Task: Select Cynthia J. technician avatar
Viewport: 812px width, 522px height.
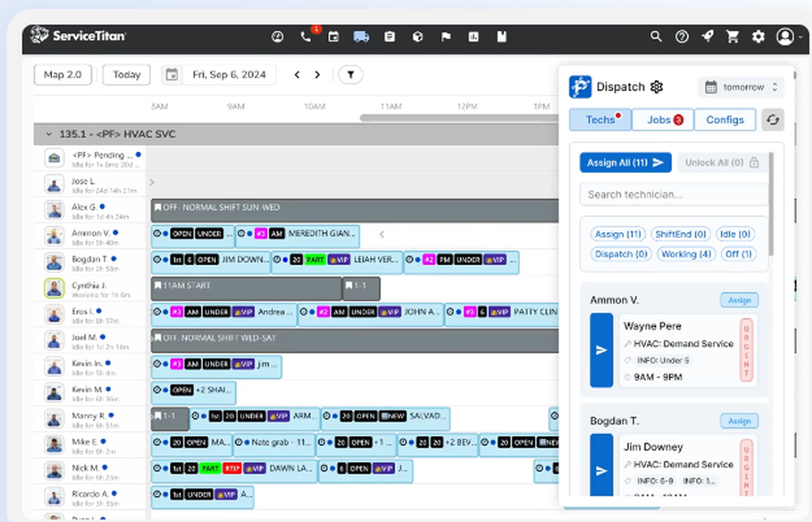Action: pyautogui.click(x=54, y=288)
